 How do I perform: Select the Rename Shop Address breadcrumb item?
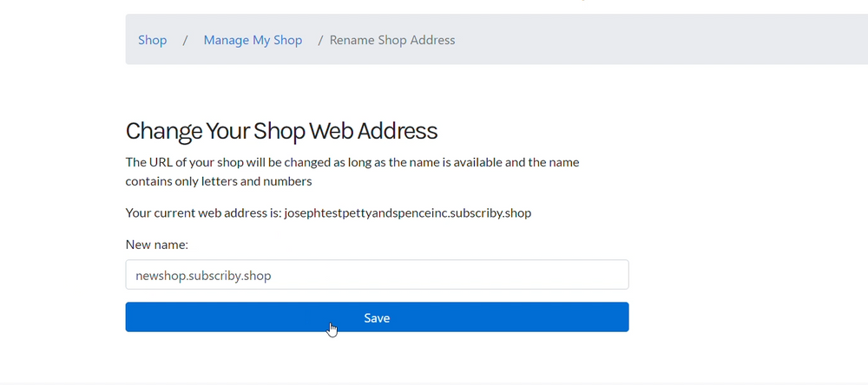(392, 40)
